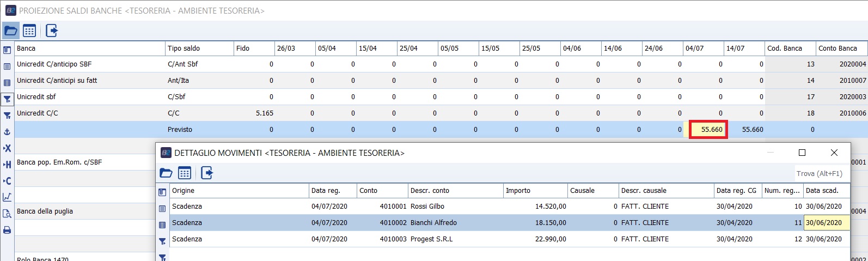Click the Origine column header in Dettaglio Movimenti

coord(239,191)
